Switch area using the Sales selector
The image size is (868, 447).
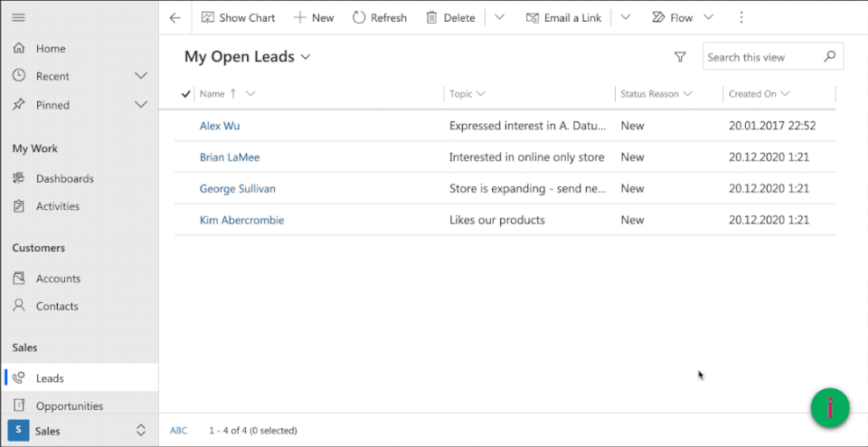click(x=79, y=431)
